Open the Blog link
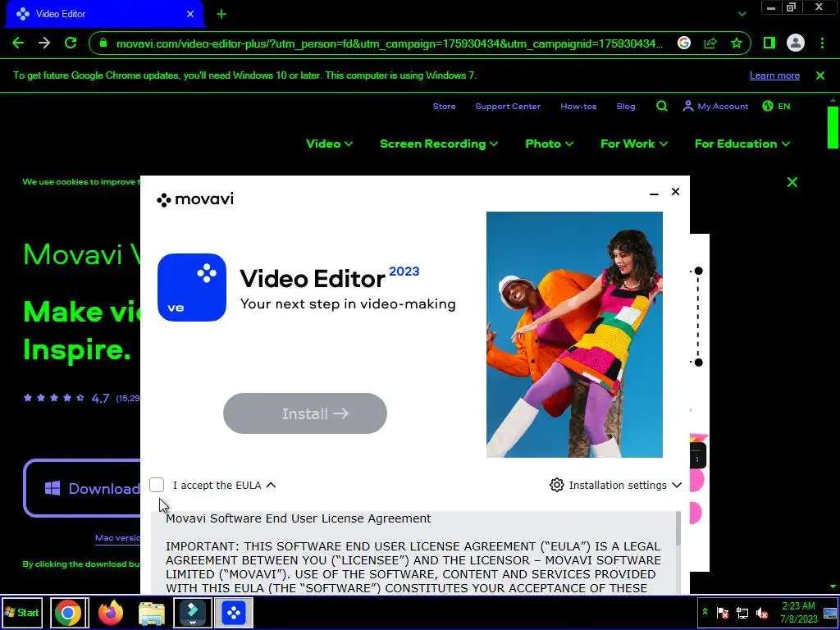The image size is (840, 630). click(x=626, y=106)
